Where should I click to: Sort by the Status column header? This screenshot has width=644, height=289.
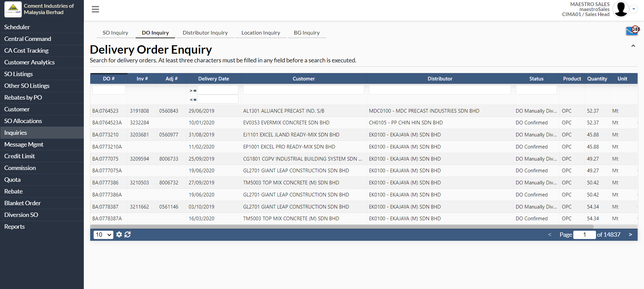(x=536, y=79)
